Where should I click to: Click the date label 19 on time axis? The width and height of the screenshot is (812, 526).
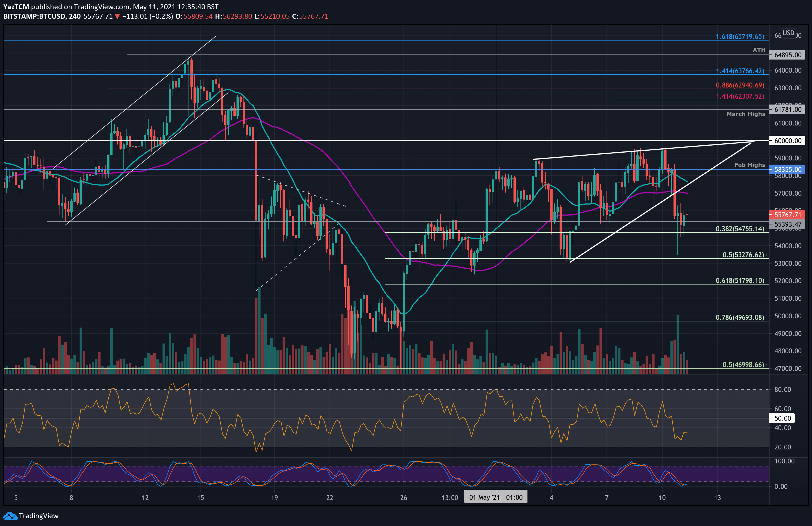pyautogui.click(x=274, y=498)
